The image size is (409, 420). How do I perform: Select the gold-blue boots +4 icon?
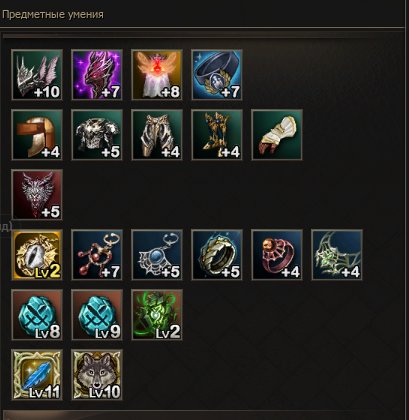click(x=217, y=135)
